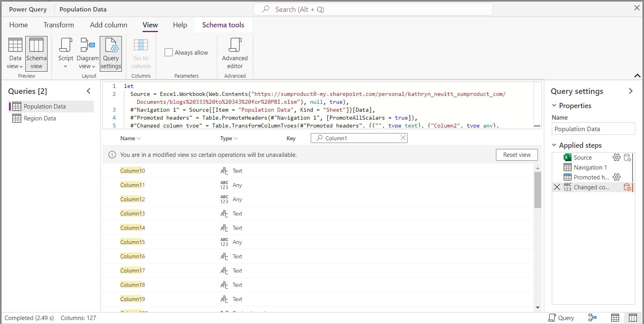Screen dimensions: 644x324
Task: Open the Transform tab
Action: coord(59,25)
